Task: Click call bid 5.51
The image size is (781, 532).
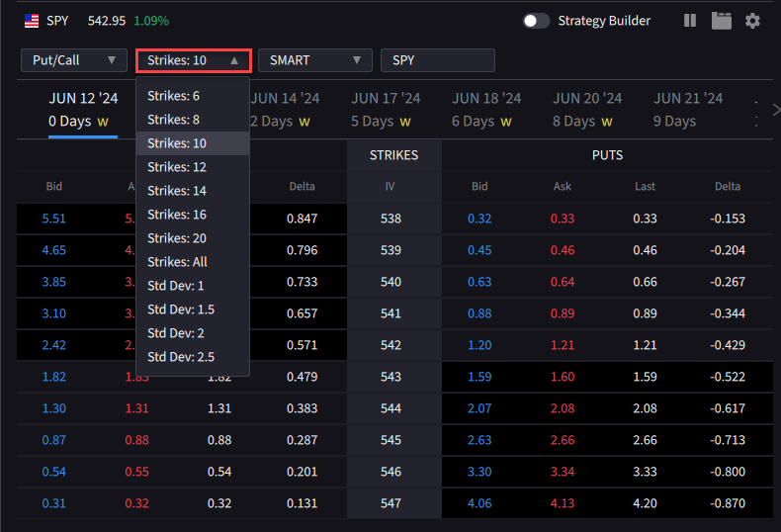Action: [x=53, y=219]
